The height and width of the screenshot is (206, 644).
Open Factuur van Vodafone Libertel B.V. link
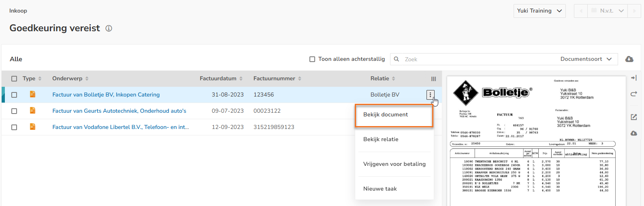[121, 127]
